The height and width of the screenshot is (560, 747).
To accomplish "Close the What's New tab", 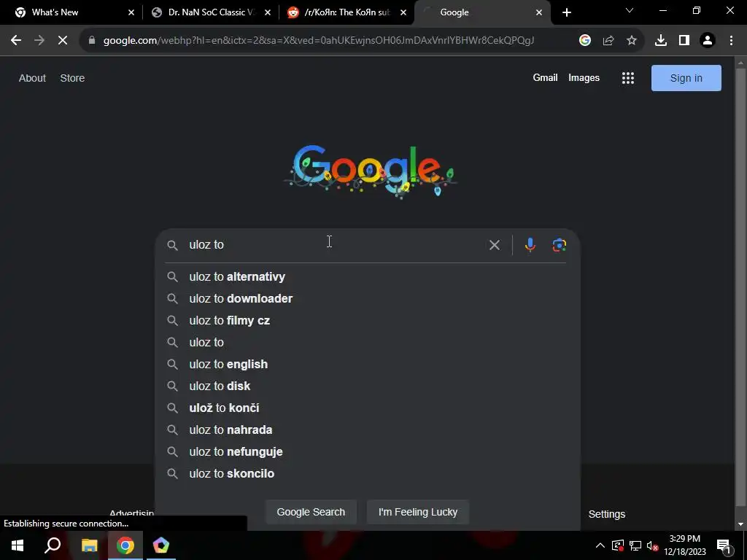I will point(131,12).
